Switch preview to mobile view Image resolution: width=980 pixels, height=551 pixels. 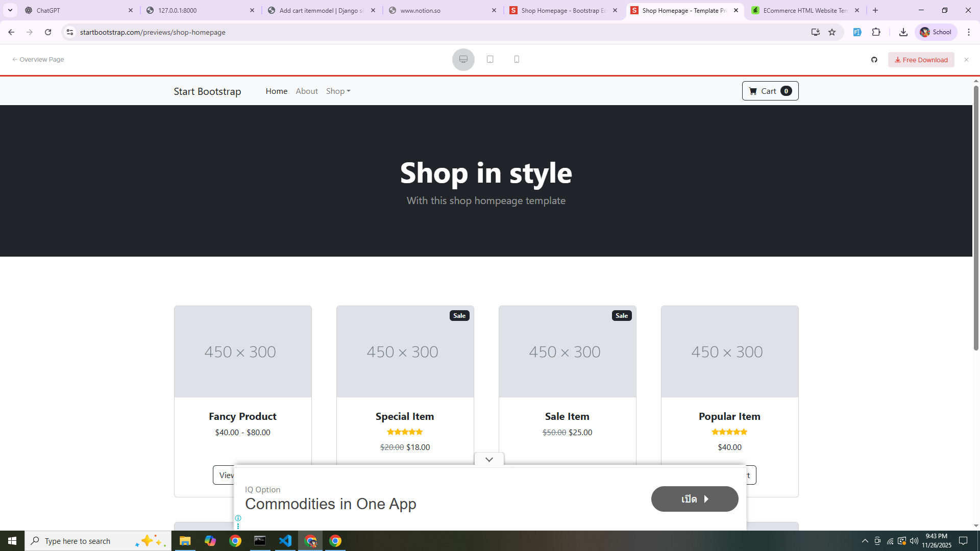517,59
